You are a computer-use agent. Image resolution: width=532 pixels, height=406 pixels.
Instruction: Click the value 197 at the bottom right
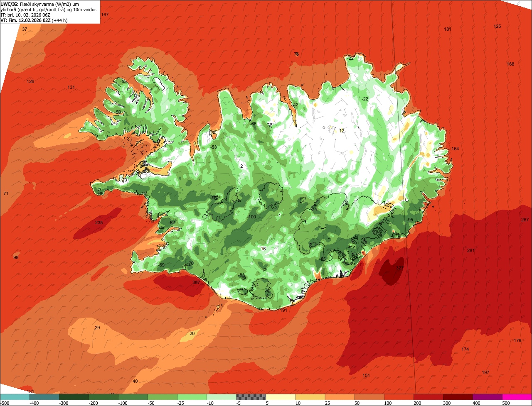pos(486,372)
